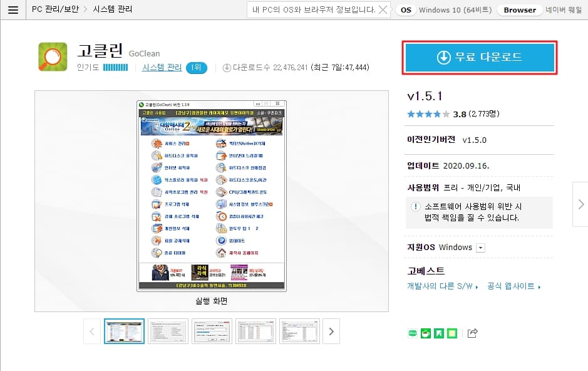Show next screenshot thumbnails with right arrow

[x=331, y=332]
